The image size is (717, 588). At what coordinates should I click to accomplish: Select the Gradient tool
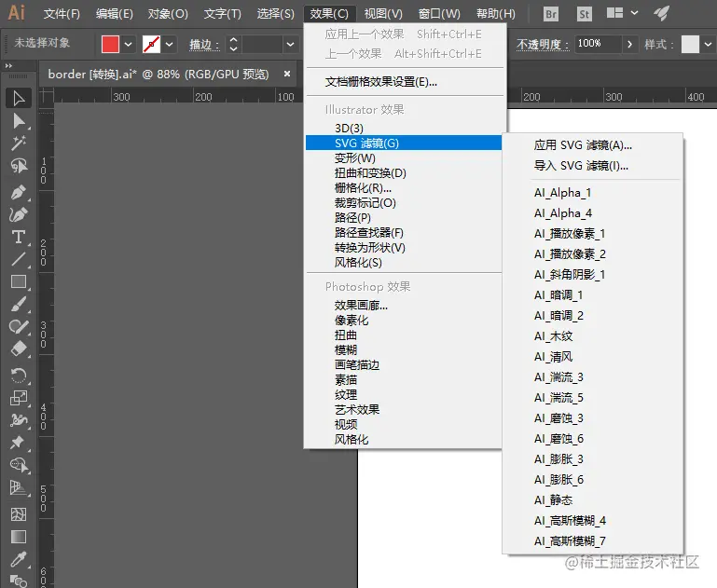tap(19, 537)
